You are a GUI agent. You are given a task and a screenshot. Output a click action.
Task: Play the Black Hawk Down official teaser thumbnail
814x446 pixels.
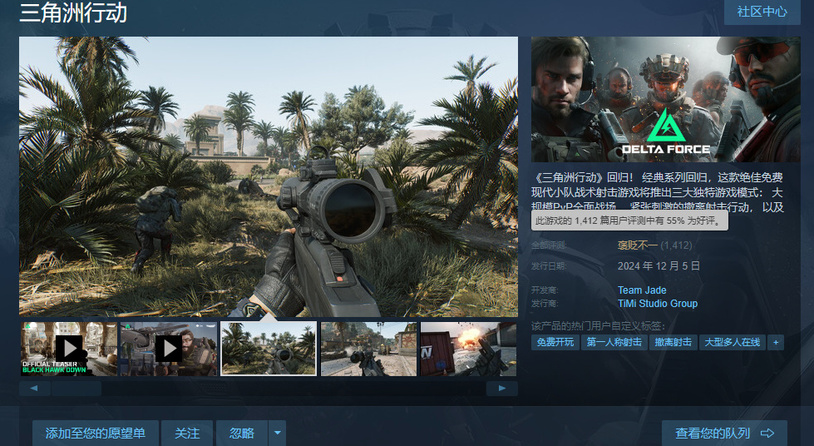(x=69, y=348)
